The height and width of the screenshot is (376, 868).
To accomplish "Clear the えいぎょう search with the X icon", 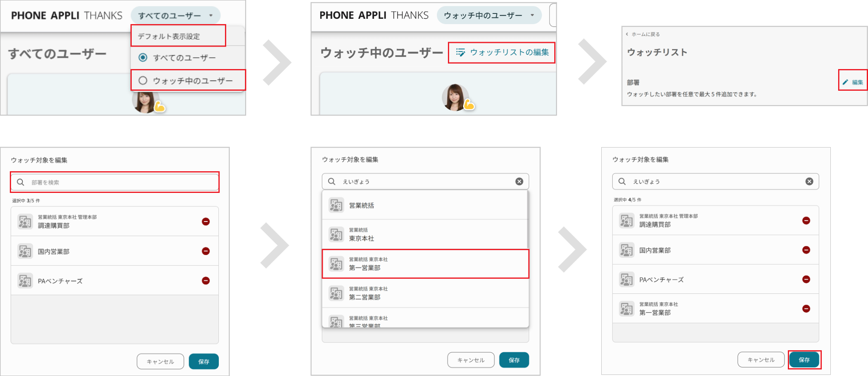I will coord(519,181).
